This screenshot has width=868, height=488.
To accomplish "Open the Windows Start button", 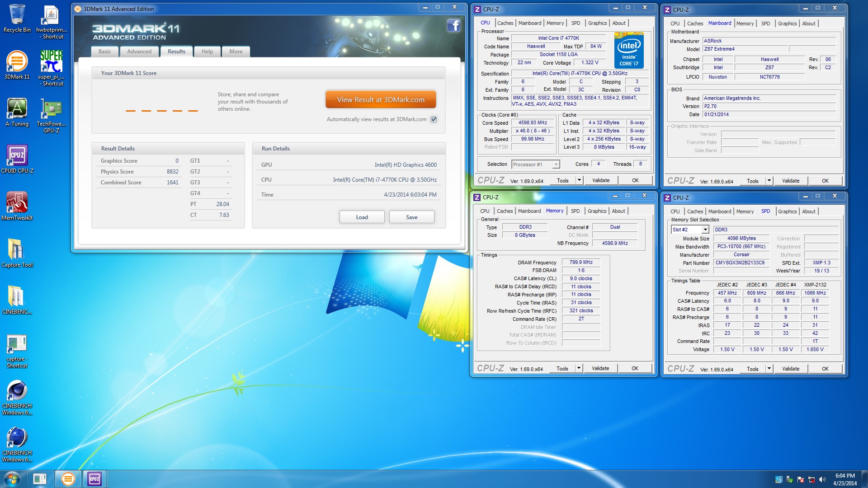I will [12, 479].
